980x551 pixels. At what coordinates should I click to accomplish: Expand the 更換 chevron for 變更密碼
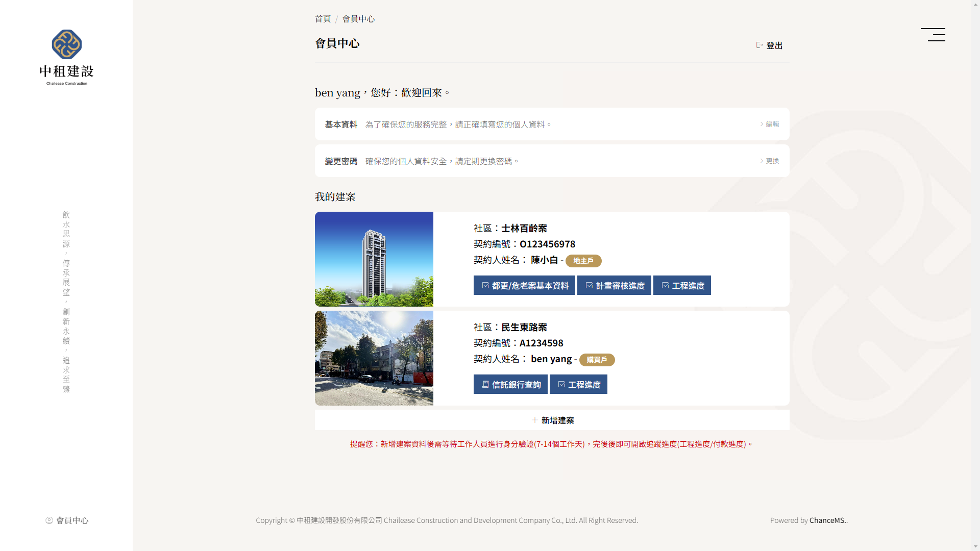pos(762,160)
